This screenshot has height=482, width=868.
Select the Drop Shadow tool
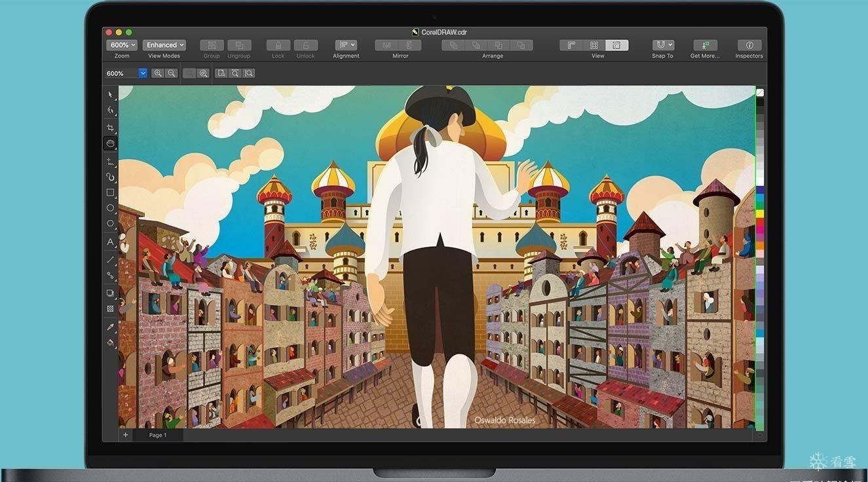[110, 293]
